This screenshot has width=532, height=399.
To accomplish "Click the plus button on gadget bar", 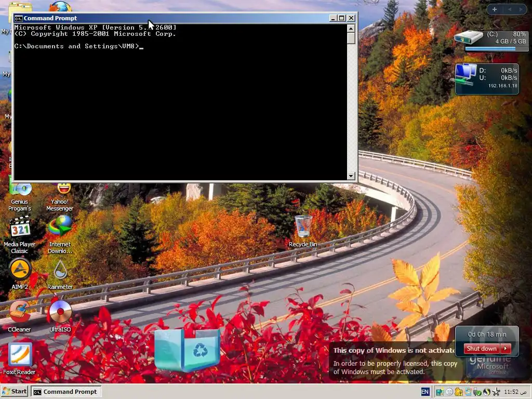I will [x=495, y=9].
